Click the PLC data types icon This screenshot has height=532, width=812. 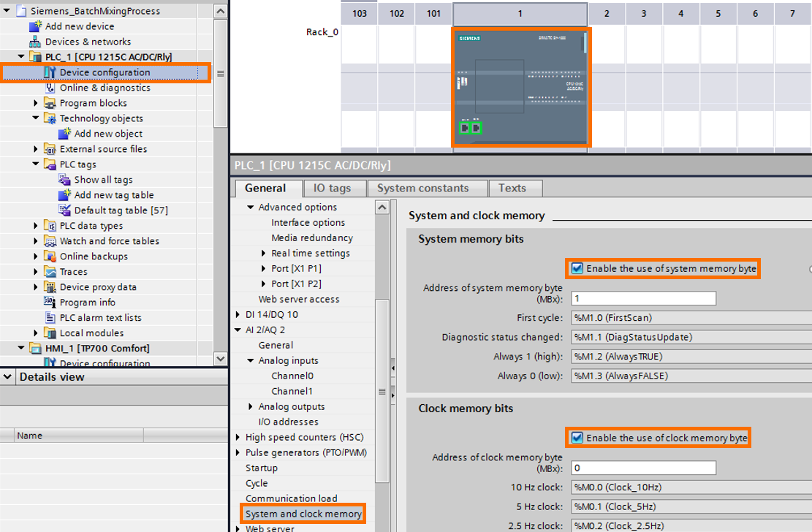click(50, 225)
